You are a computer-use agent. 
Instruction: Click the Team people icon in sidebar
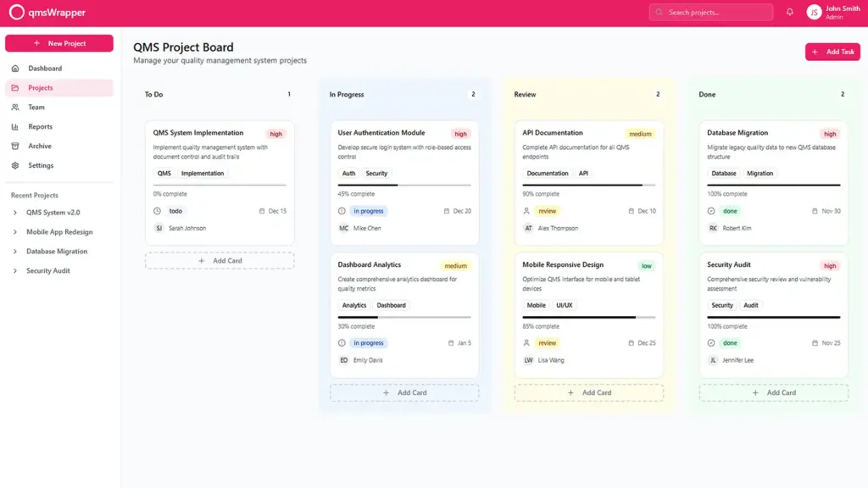[x=15, y=108]
